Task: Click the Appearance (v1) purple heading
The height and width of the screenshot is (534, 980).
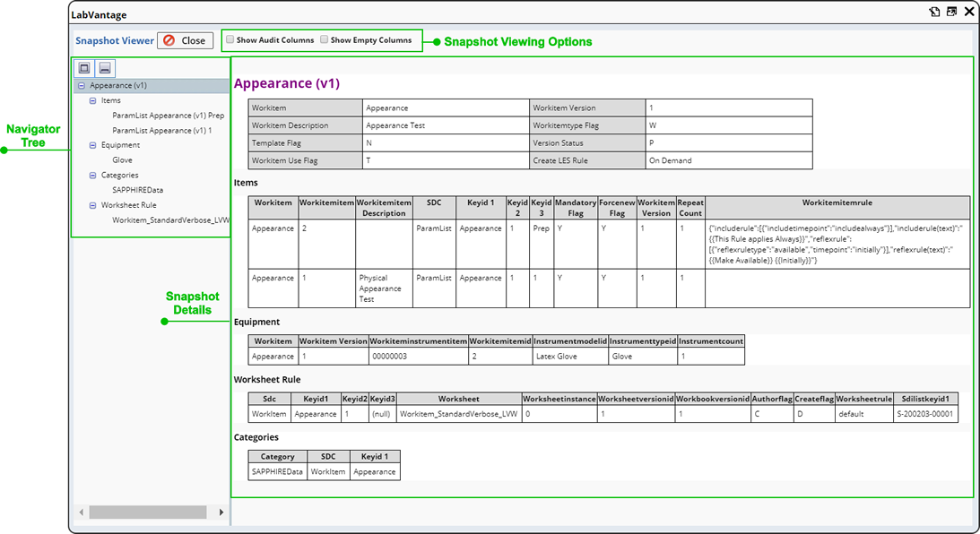Action: [287, 83]
